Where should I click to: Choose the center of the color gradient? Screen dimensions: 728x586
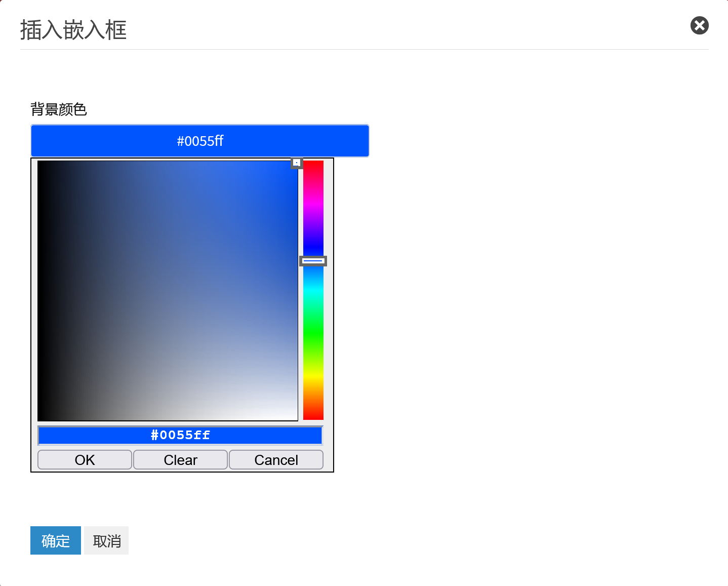tap(168, 291)
